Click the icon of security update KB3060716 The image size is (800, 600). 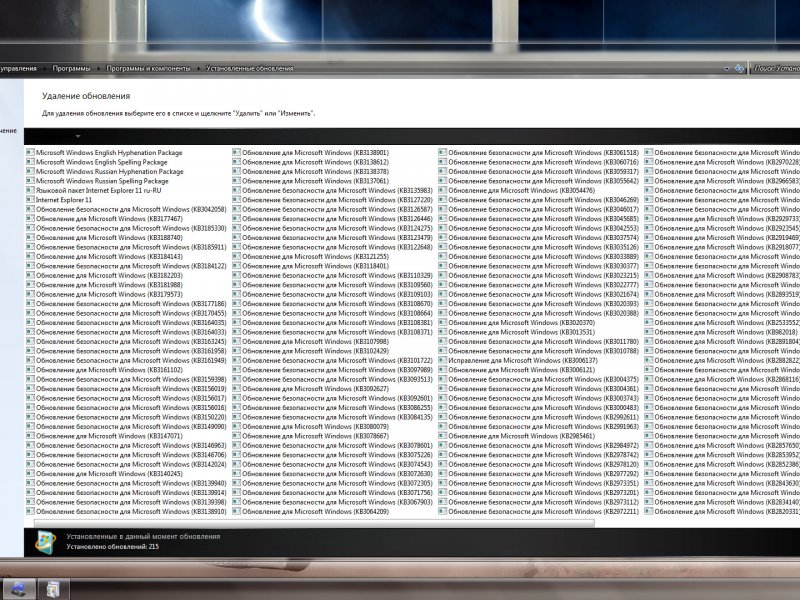pos(443,162)
